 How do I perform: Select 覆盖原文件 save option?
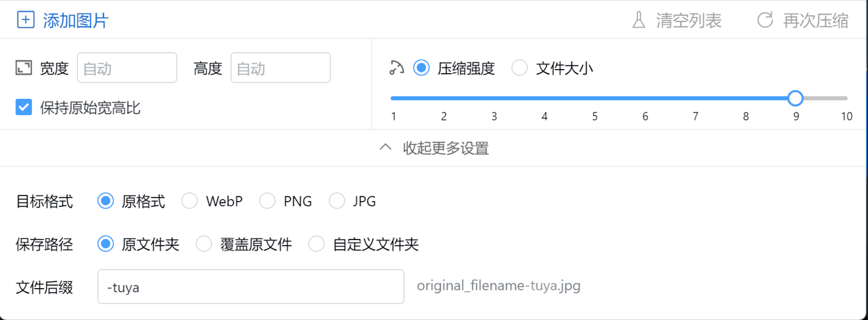coord(204,244)
